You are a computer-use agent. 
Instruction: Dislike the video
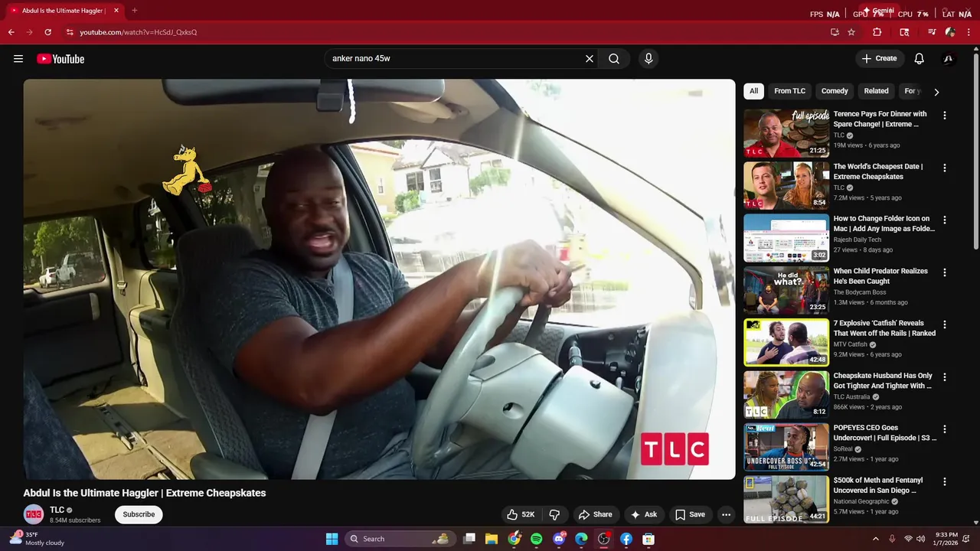pos(555,514)
